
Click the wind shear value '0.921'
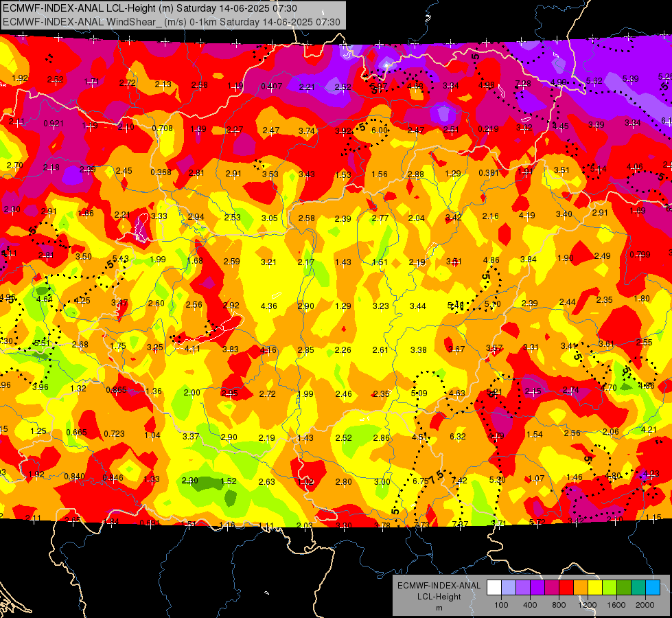coord(54,124)
